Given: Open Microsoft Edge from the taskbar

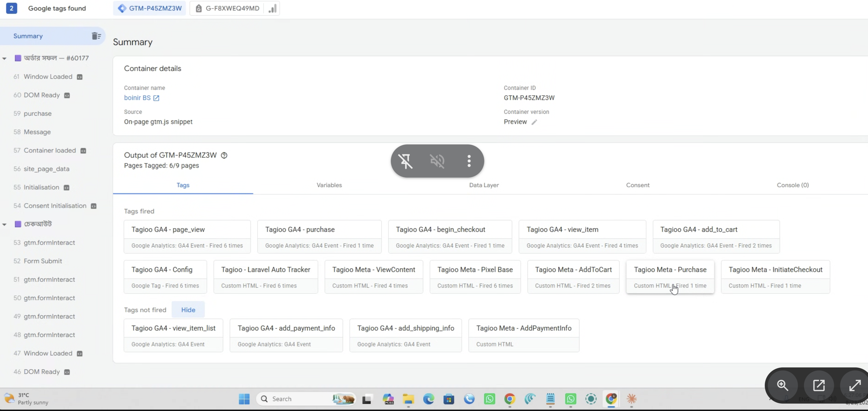Looking at the screenshot, I should pyautogui.click(x=428, y=399).
